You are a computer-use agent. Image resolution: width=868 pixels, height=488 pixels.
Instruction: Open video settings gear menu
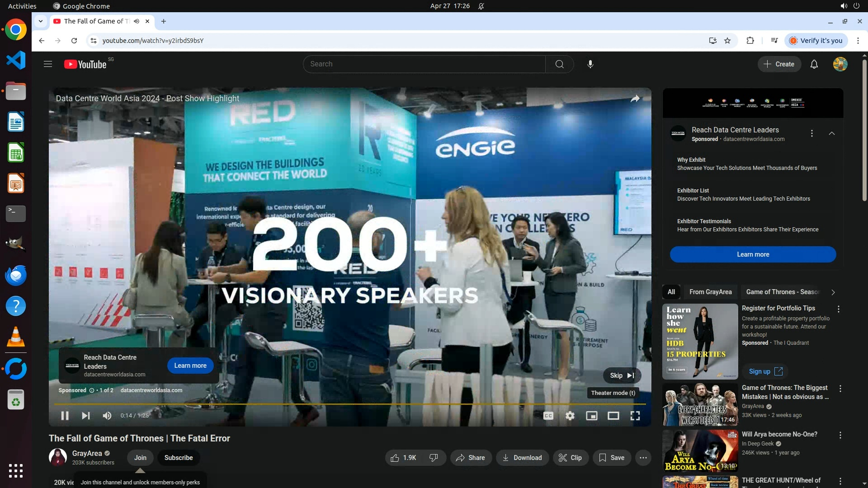tap(570, 416)
